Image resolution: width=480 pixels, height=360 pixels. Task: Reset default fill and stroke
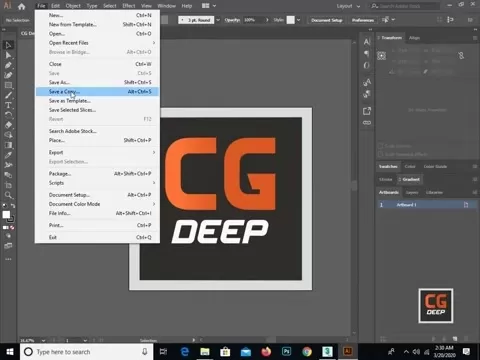click(4, 206)
